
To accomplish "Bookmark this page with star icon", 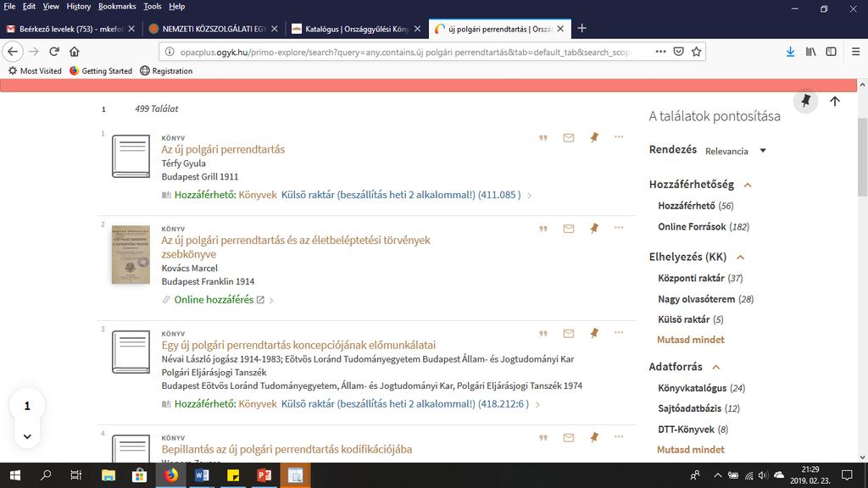I will click(x=697, y=52).
